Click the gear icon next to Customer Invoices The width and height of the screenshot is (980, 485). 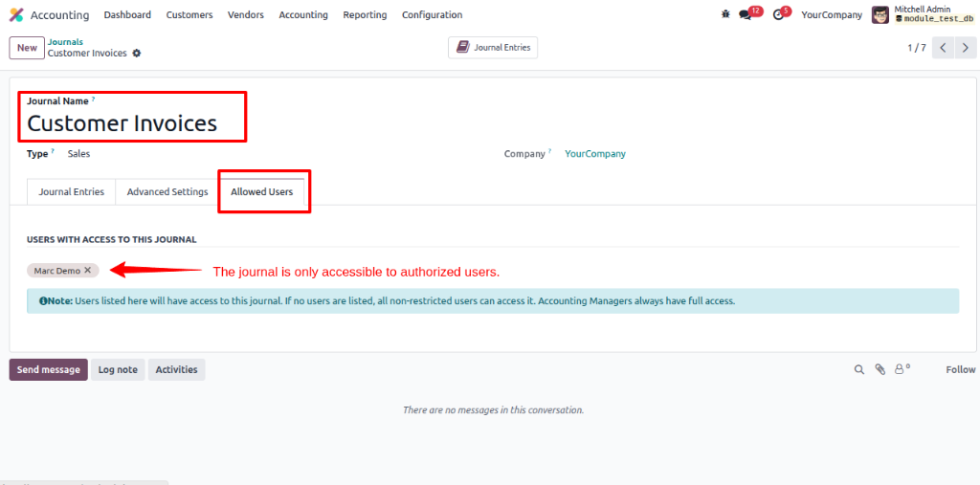click(x=136, y=54)
